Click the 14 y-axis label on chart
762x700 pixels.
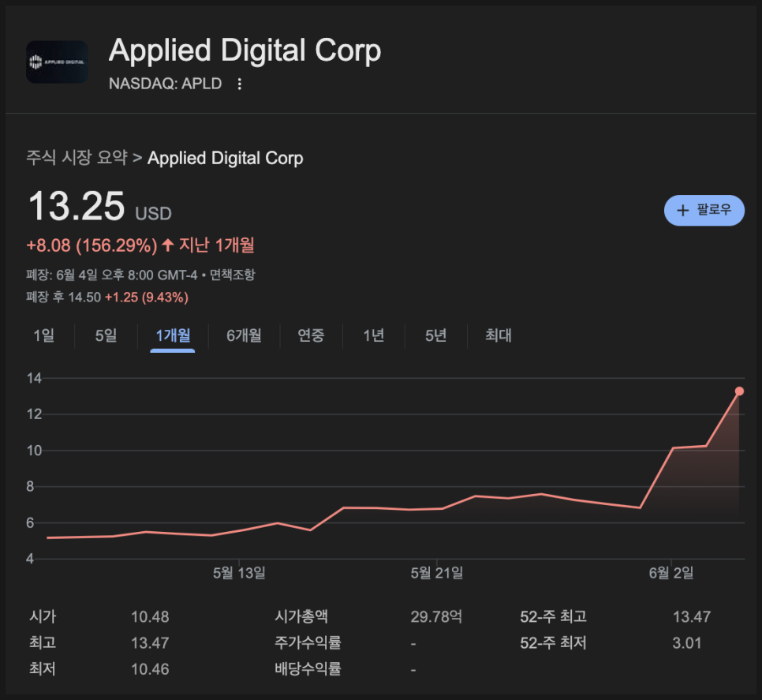pos(34,378)
